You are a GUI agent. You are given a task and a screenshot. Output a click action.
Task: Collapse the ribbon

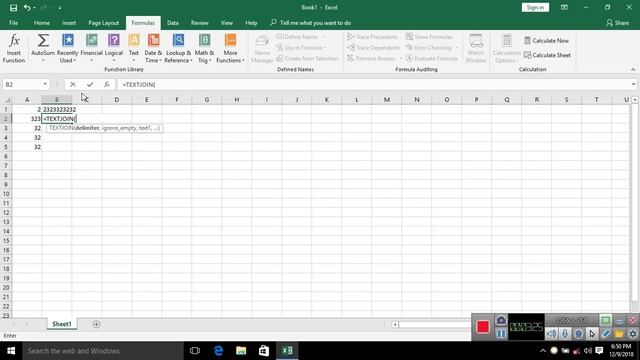pos(633,70)
